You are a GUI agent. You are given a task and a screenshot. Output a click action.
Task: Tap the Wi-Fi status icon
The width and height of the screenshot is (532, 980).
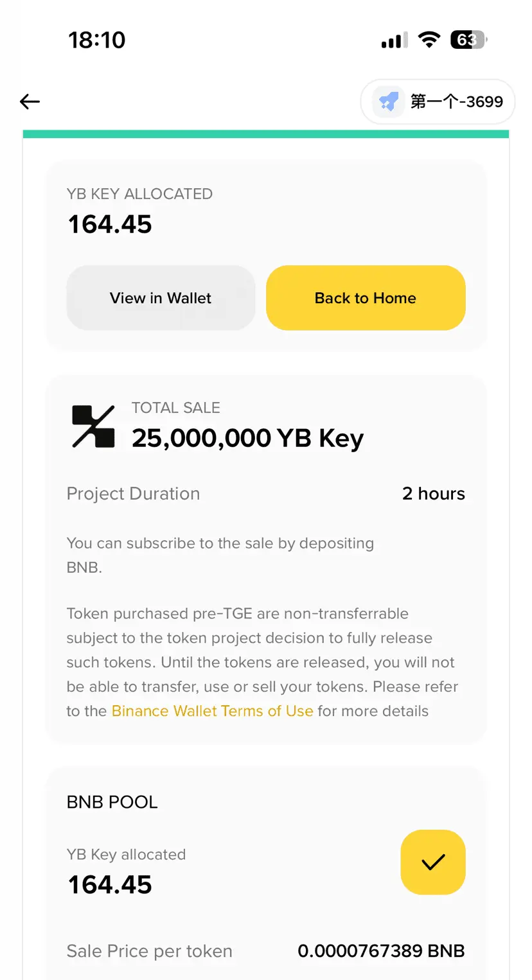tap(428, 40)
